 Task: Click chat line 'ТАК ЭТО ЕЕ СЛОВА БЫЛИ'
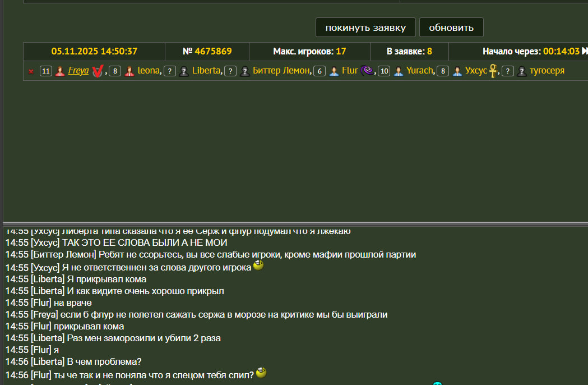pyautogui.click(x=145, y=242)
